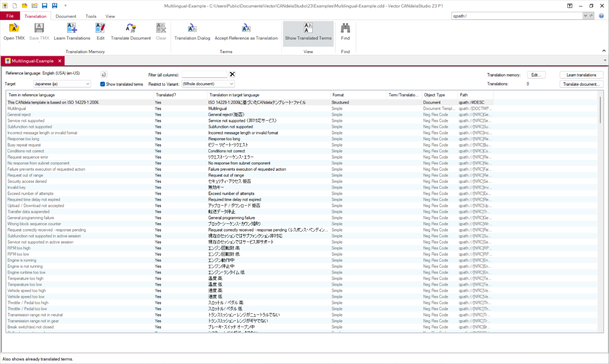The width and height of the screenshot is (609, 364).
Task: Click the Format column header
Action: click(358, 95)
